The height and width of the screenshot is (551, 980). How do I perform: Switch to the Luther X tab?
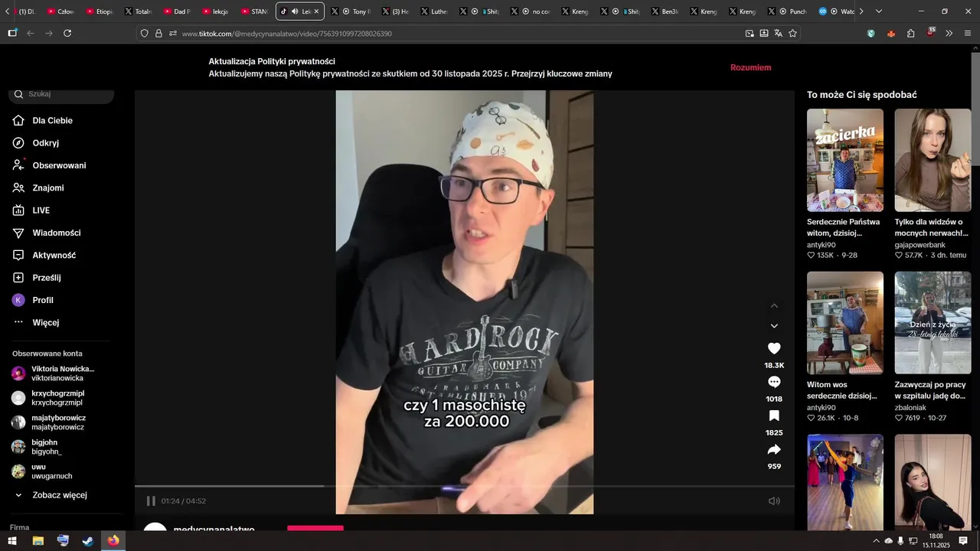(434, 11)
